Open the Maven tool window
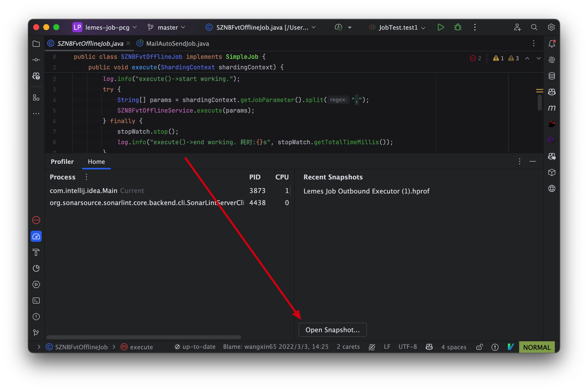 (552, 108)
